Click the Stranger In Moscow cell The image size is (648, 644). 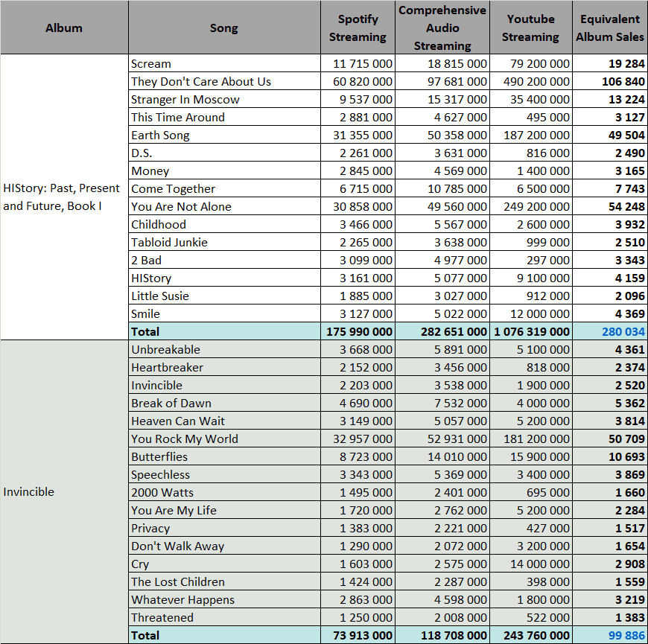224,99
